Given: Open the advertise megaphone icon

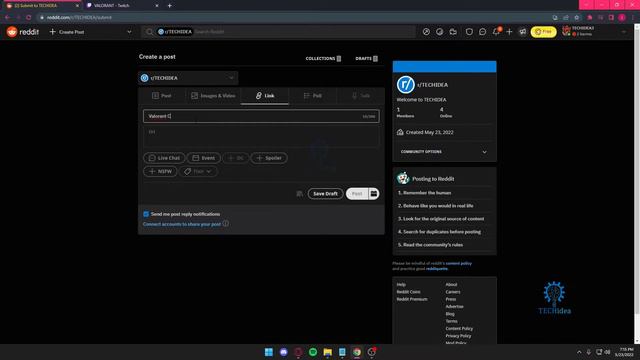Looking at the screenshot, I should pyautogui.click(x=522, y=32).
